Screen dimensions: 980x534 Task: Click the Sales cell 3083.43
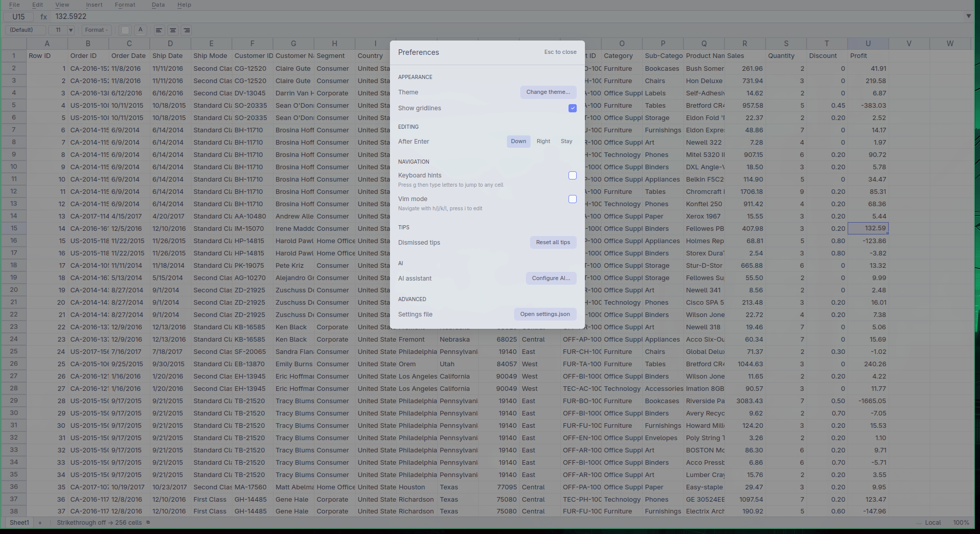(x=745, y=401)
